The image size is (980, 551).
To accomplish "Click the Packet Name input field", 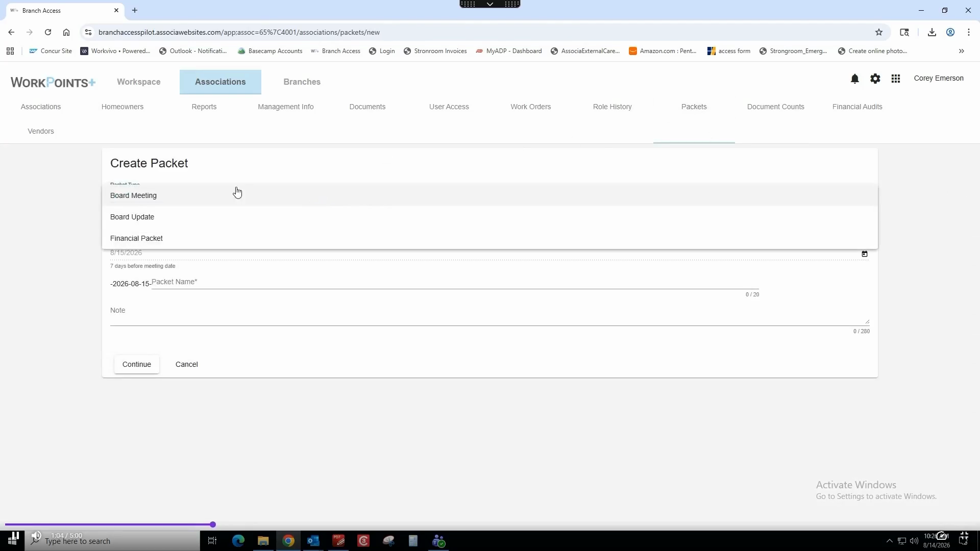I will (455, 282).
